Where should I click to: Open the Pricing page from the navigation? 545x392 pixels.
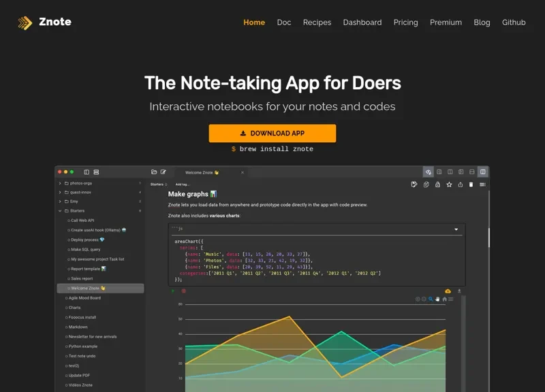click(x=405, y=22)
